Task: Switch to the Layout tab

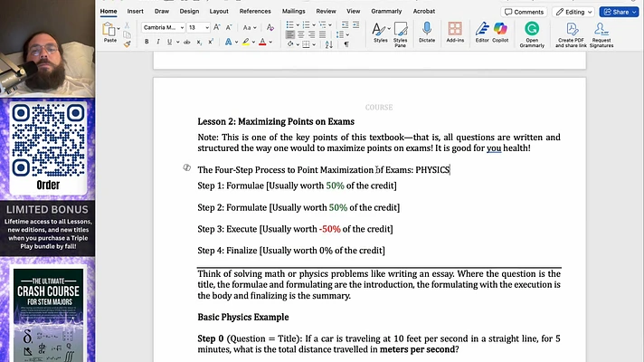Action: coord(219,11)
